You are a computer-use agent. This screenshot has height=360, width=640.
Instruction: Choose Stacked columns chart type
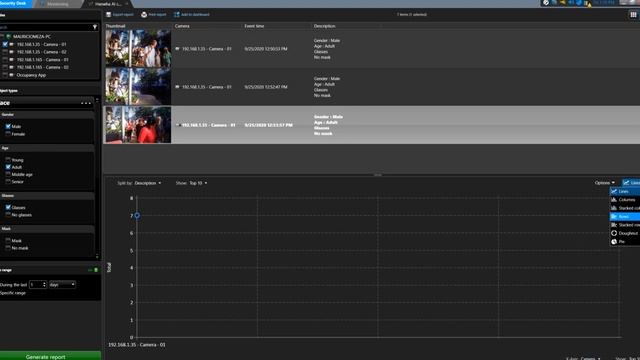coord(625,208)
